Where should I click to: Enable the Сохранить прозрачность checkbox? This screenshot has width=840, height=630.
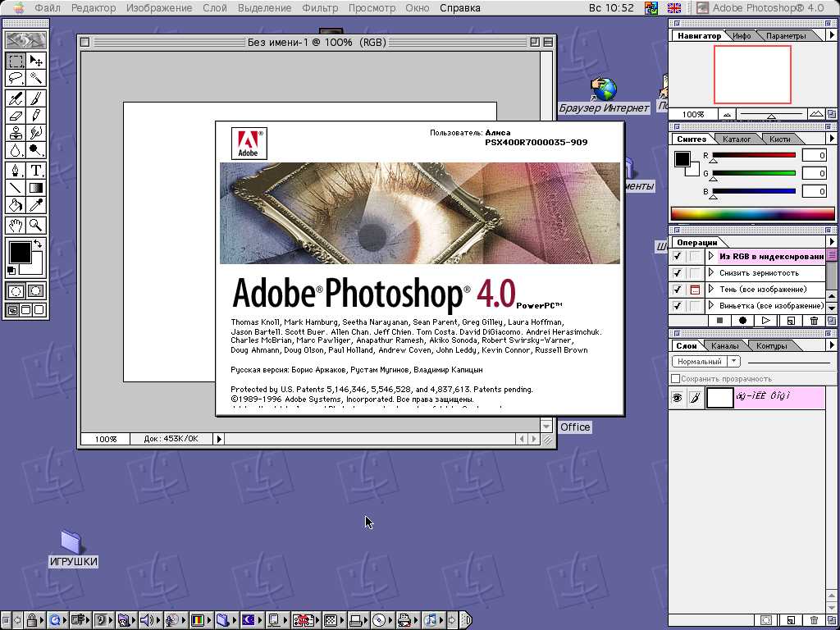676,378
